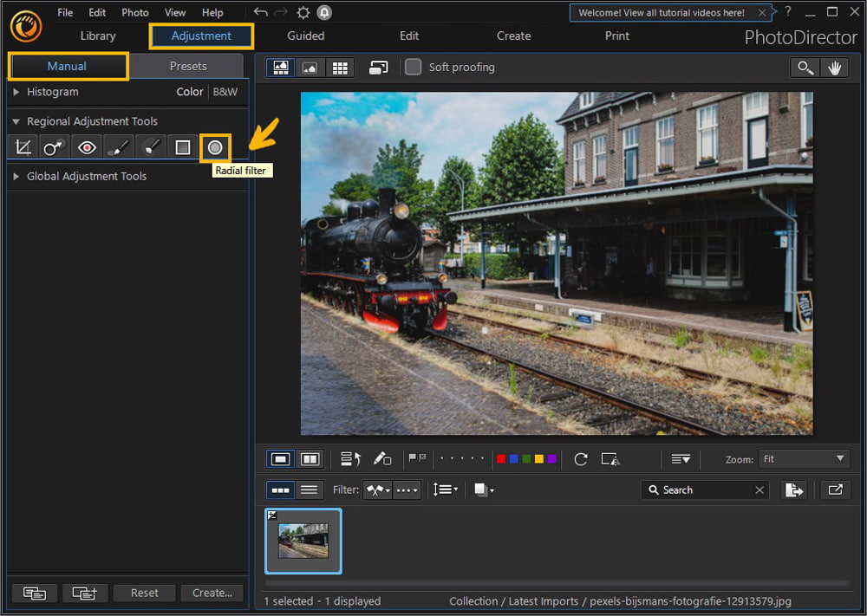The height and width of the screenshot is (616, 867).
Task: Select the train photo thumbnail in the filmstrip
Action: click(303, 541)
